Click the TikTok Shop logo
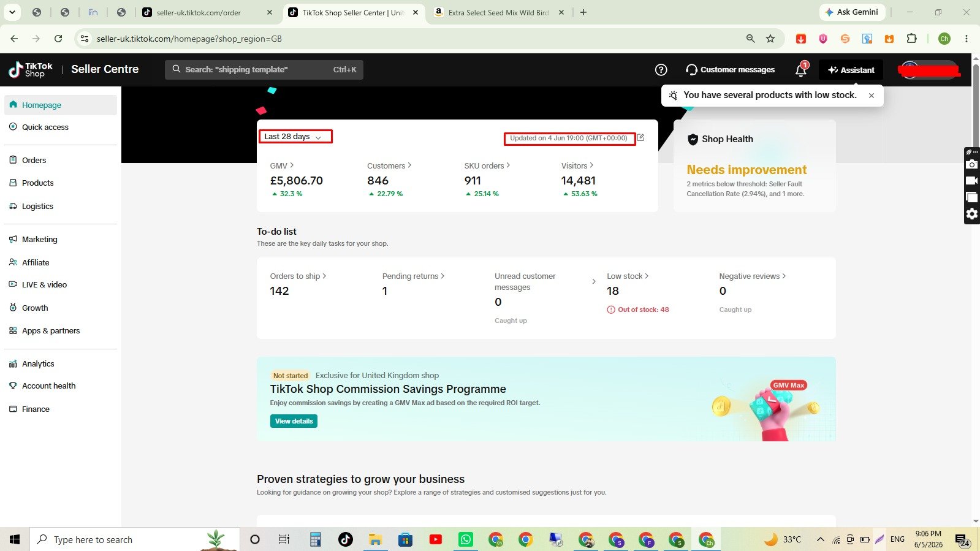Screen dimensions: 980x551 (31, 70)
